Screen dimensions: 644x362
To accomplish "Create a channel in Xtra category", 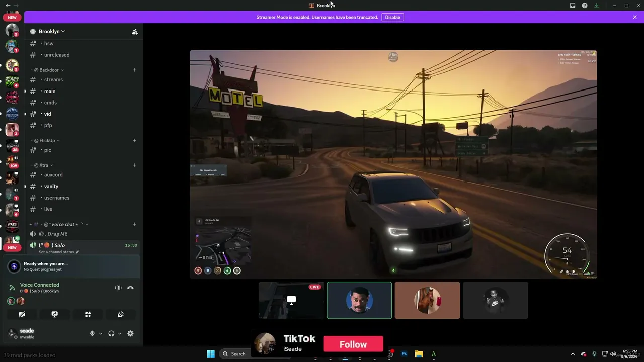I will [134, 165].
